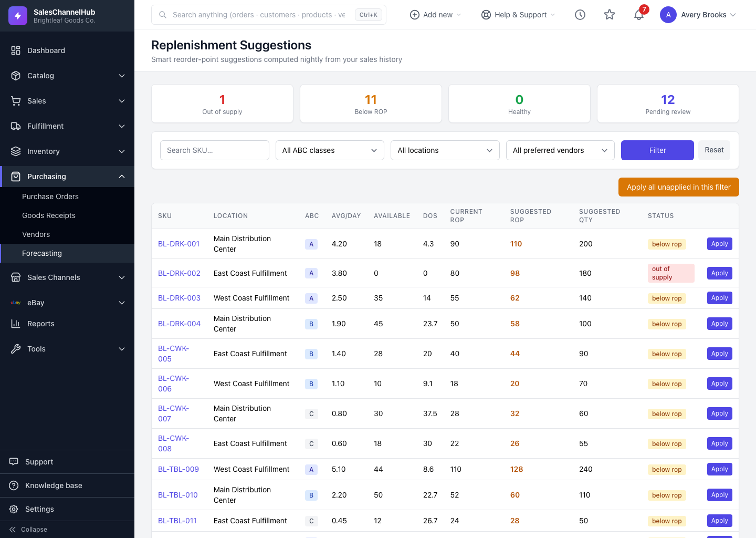The width and height of the screenshot is (756, 538).
Task: Go to Purchase Orders submenu item
Action: [x=50, y=196]
